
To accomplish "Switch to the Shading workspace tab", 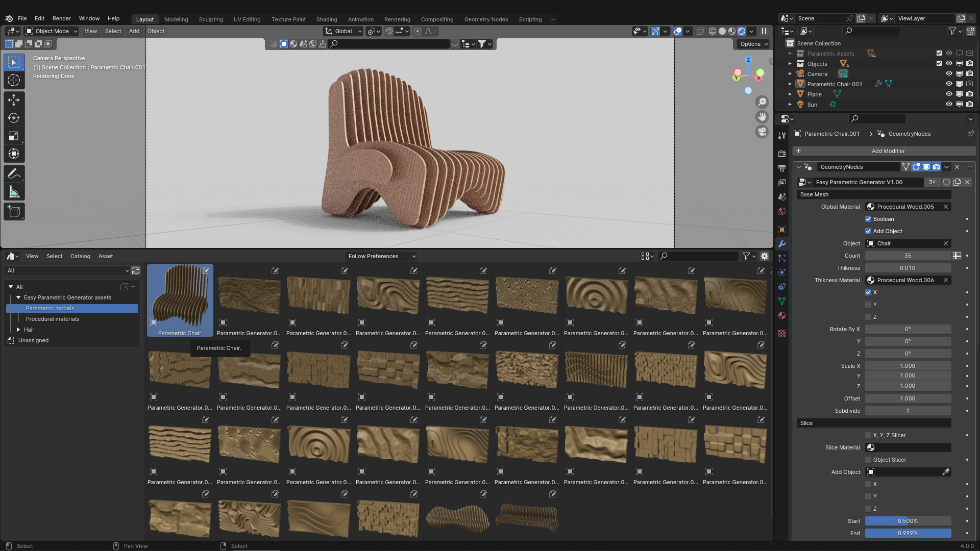I will 327,19.
